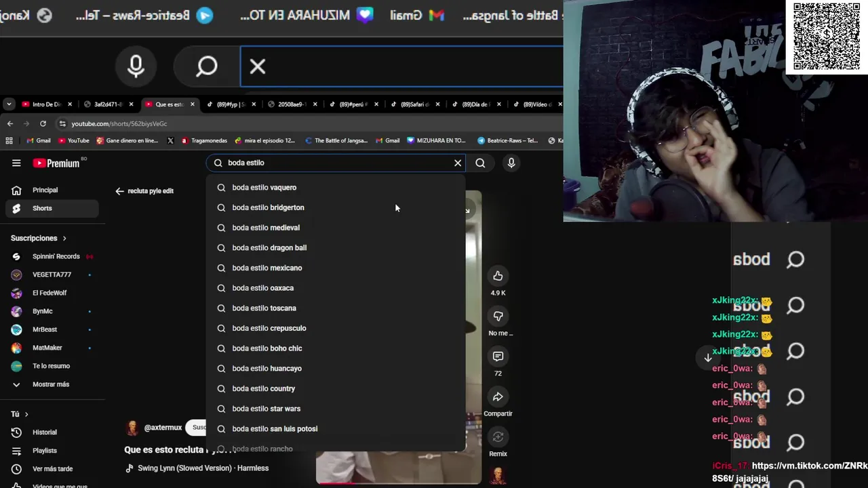Open Playlists in the sidebar
The height and width of the screenshot is (488, 868).
click(x=52, y=451)
